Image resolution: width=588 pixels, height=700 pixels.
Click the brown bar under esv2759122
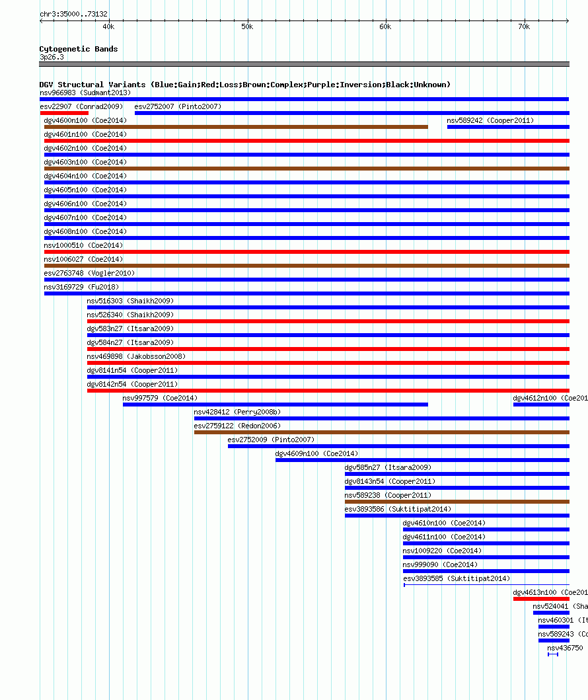click(x=382, y=432)
